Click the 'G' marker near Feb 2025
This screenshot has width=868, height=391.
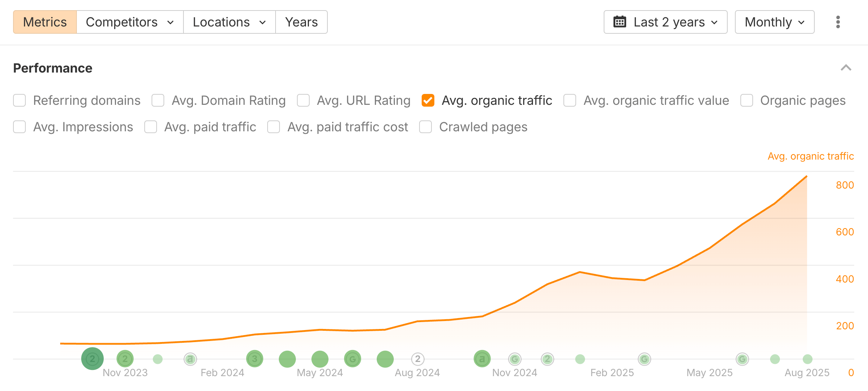click(x=644, y=359)
